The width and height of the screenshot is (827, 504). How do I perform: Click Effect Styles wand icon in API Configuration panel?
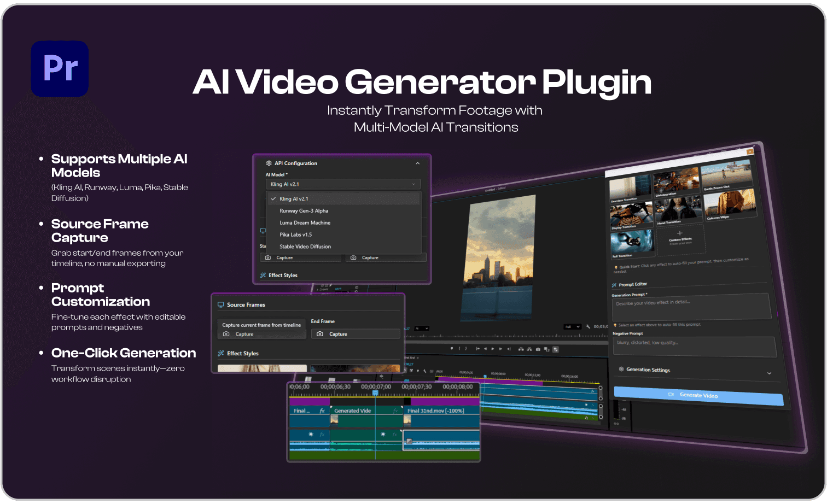(263, 275)
